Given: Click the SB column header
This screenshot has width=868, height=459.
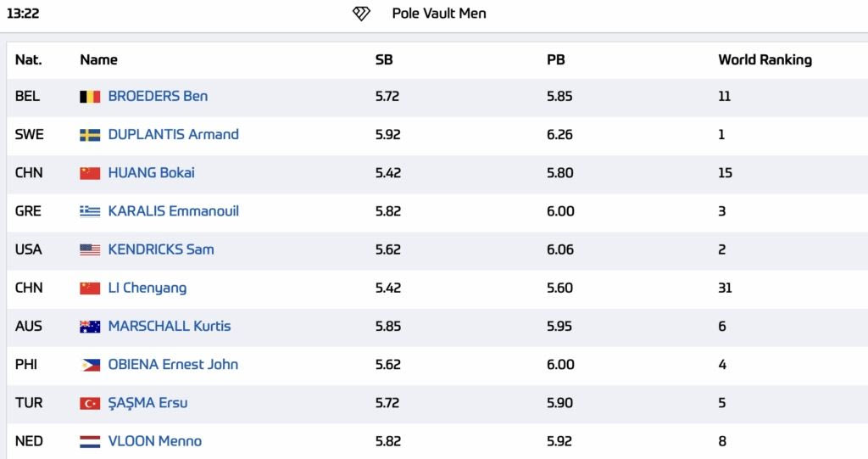Looking at the screenshot, I should [x=384, y=59].
